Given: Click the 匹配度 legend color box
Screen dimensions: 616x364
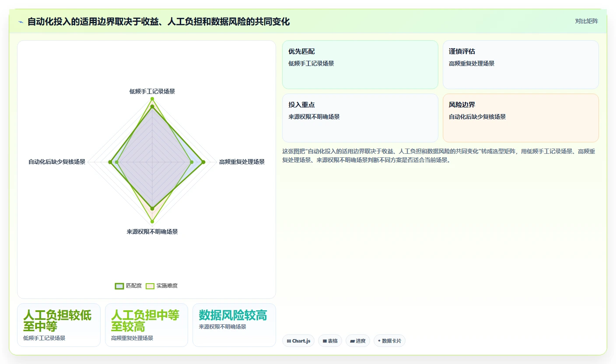Looking at the screenshot, I should coord(119,286).
